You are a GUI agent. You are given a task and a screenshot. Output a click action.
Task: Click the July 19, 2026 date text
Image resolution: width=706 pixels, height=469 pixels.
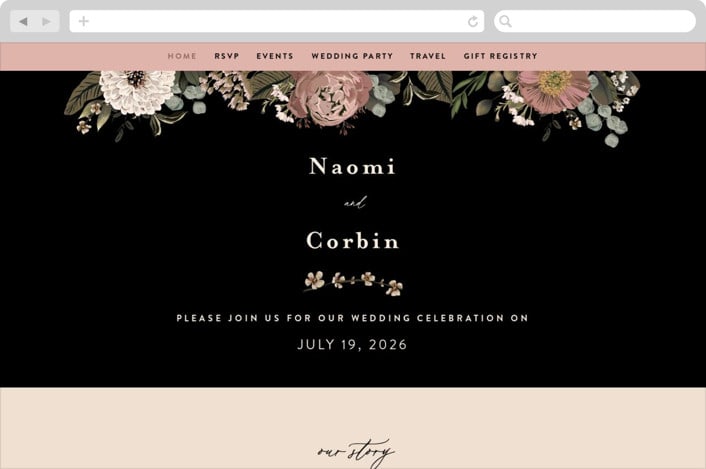353,345
